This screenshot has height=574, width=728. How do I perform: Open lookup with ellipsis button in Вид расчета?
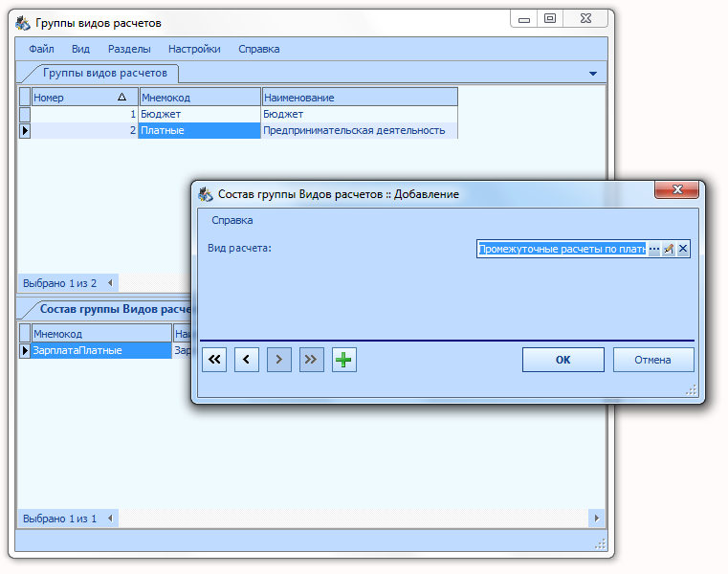coord(653,249)
